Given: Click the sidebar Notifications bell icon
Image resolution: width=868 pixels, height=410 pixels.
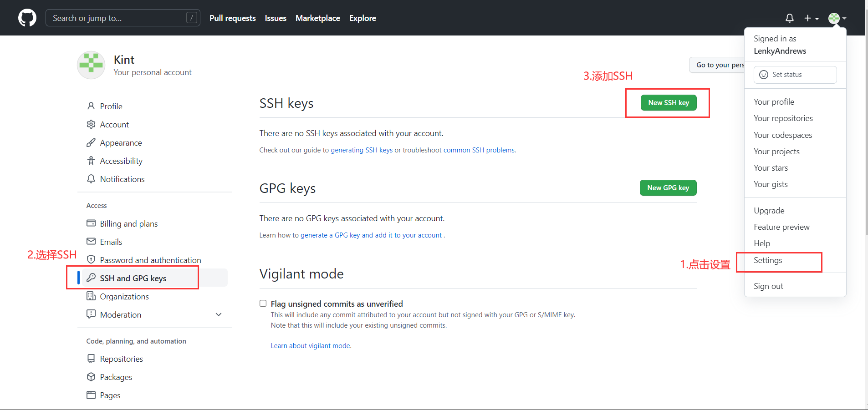Looking at the screenshot, I should [x=91, y=179].
